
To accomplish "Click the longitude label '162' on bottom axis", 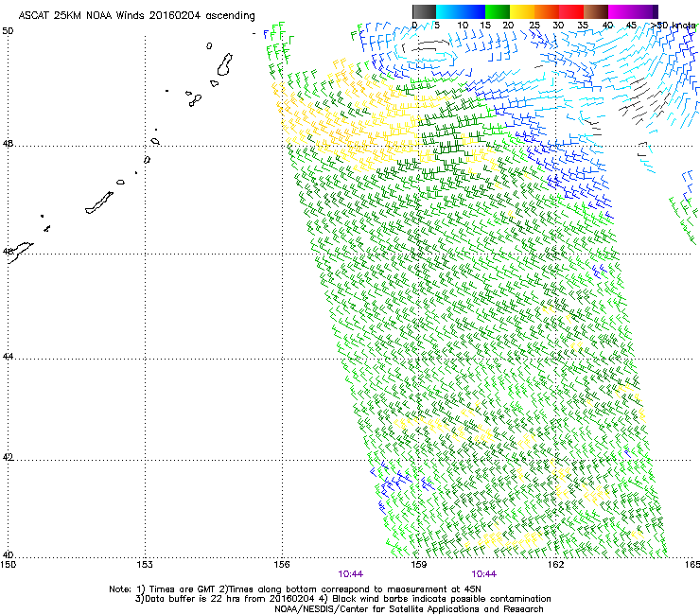I will tap(555, 565).
